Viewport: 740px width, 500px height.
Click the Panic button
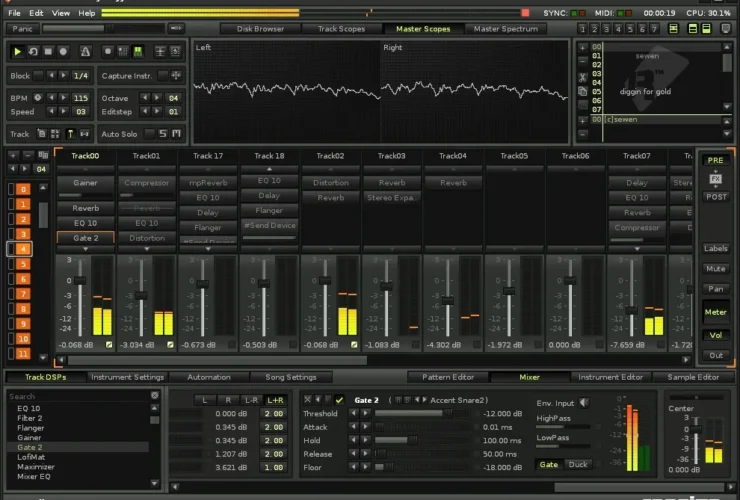point(22,29)
